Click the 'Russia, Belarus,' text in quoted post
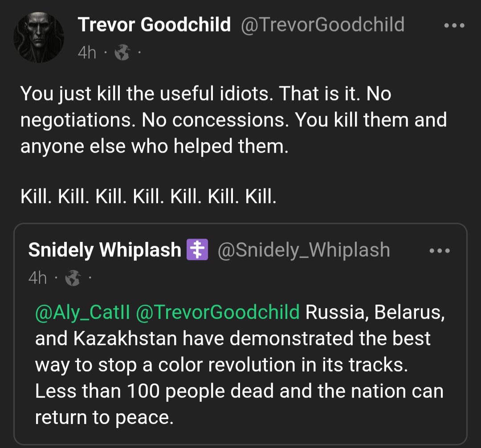Screen dimensions: 481x448 pos(375,313)
